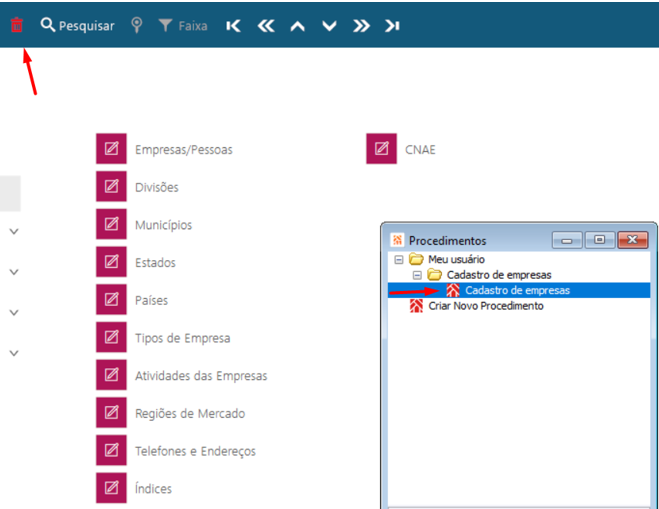659x509 pixels.
Task: Minimize the Procedimentos window
Action: (x=567, y=240)
